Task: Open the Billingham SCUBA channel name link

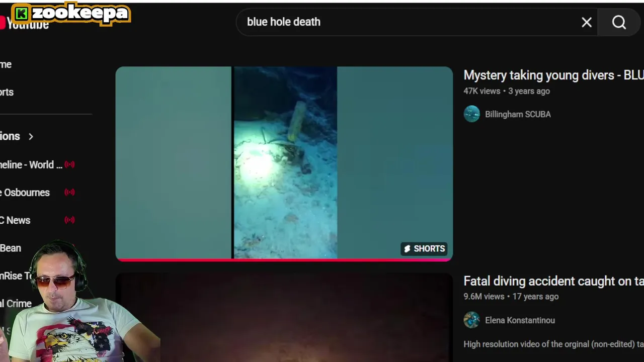Action: tap(518, 114)
